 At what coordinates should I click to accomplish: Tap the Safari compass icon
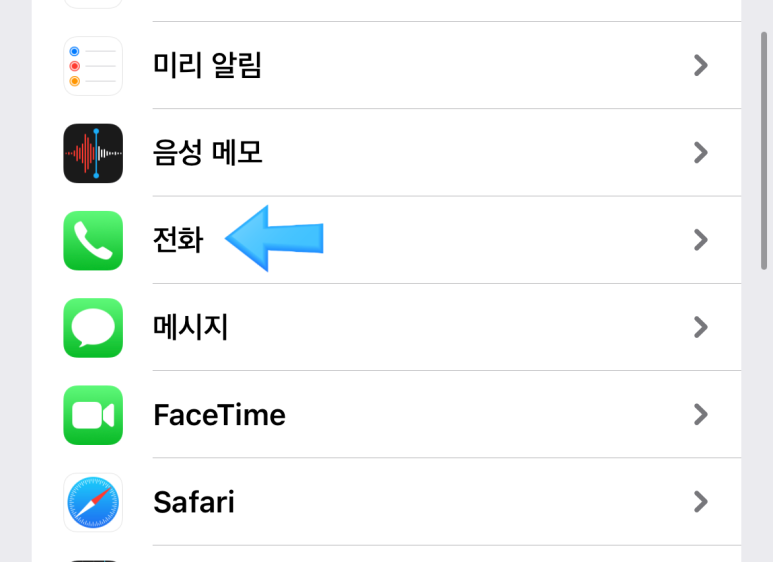(93, 502)
